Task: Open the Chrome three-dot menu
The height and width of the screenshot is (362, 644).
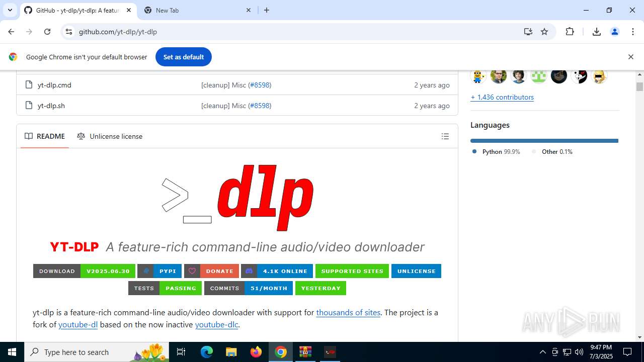Action: point(633,32)
